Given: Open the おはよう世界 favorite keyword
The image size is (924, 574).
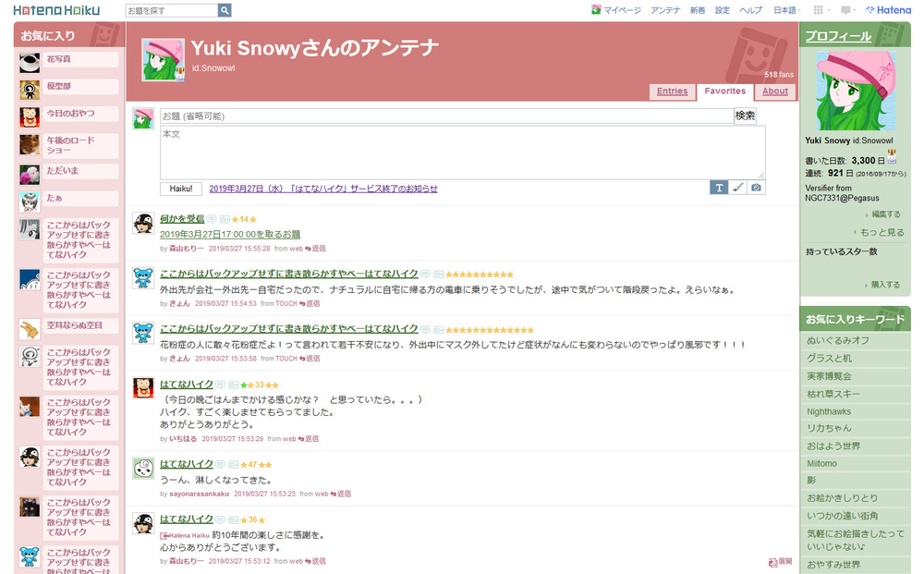Looking at the screenshot, I should (833, 446).
